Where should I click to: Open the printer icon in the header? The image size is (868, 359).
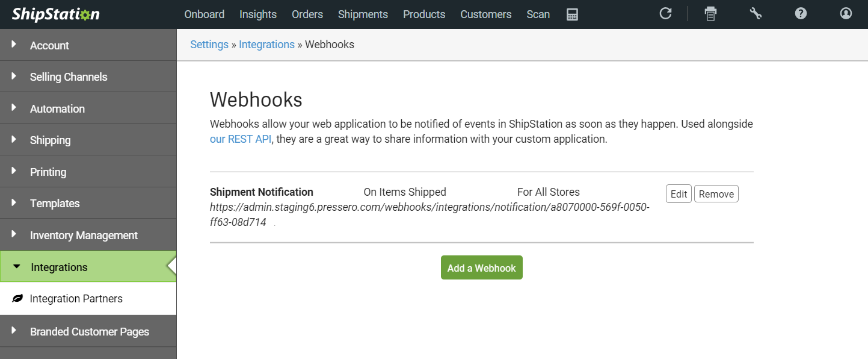710,13
